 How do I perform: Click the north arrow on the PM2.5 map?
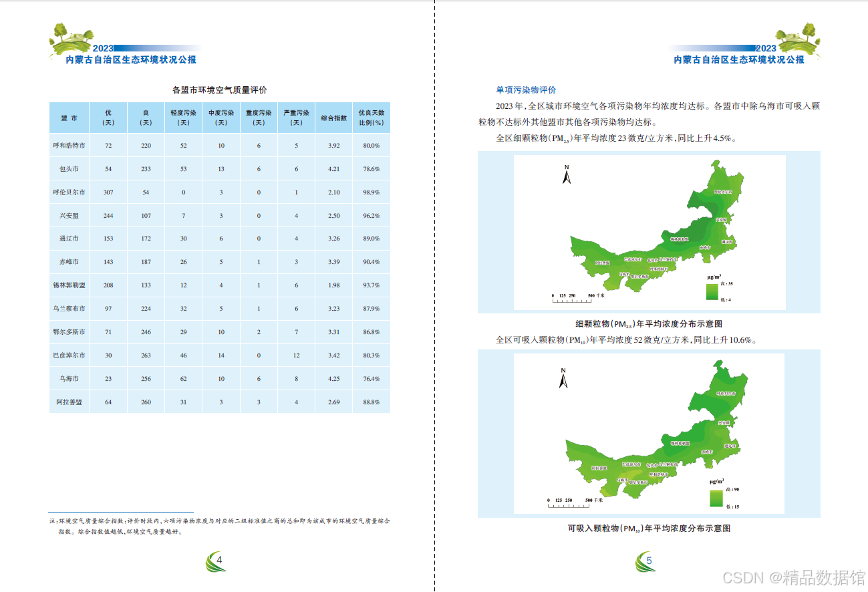566,174
